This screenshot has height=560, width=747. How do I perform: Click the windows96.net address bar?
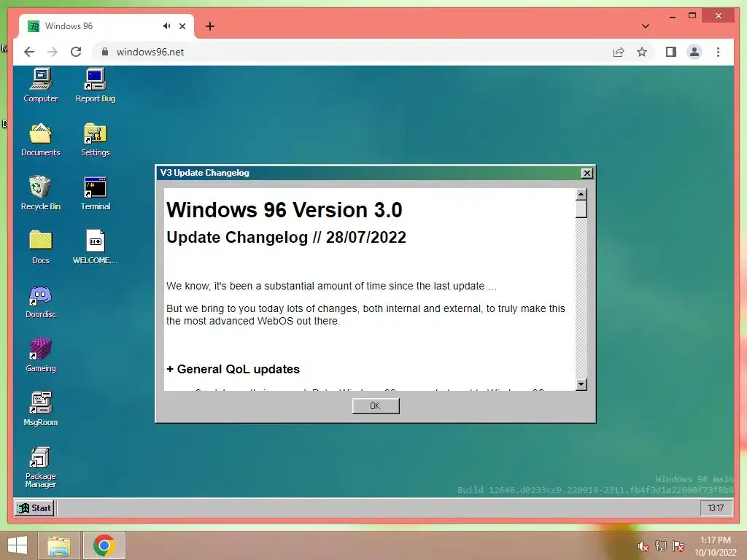(374, 52)
